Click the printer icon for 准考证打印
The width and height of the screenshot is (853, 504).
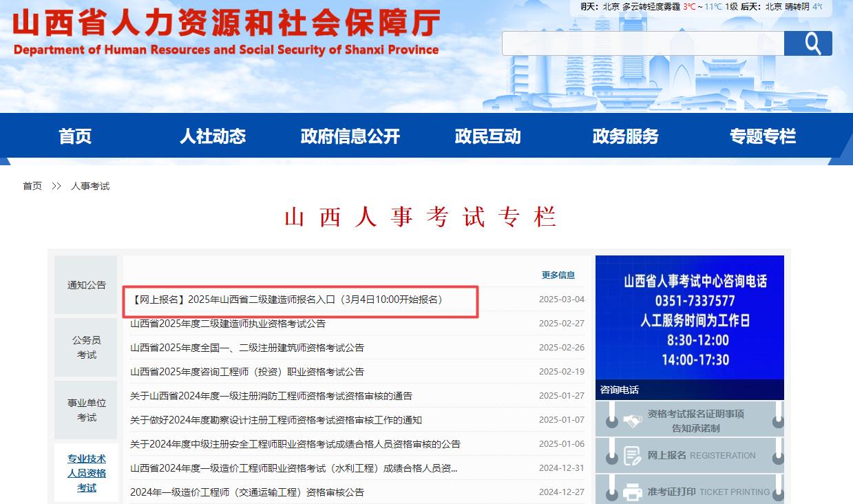[633, 491]
